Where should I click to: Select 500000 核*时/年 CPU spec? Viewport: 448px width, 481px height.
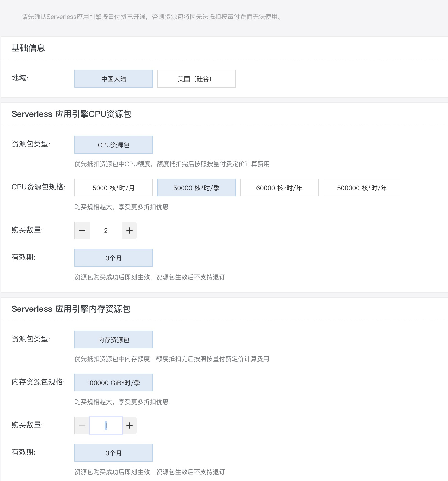coord(362,188)
